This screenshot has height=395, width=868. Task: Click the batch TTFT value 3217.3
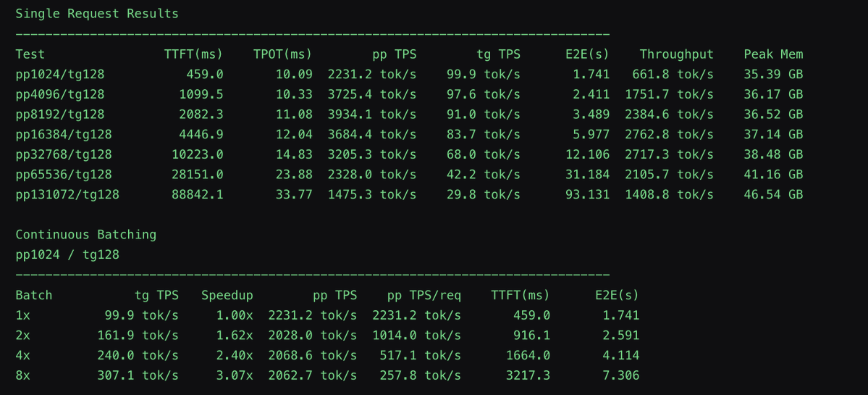(528, 375)
